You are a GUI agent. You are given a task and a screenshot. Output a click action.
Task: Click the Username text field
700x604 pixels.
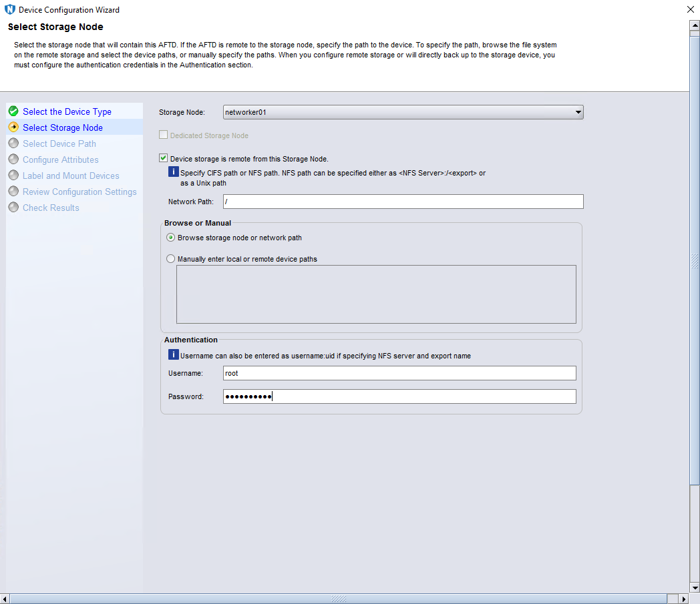pos(399,373)
